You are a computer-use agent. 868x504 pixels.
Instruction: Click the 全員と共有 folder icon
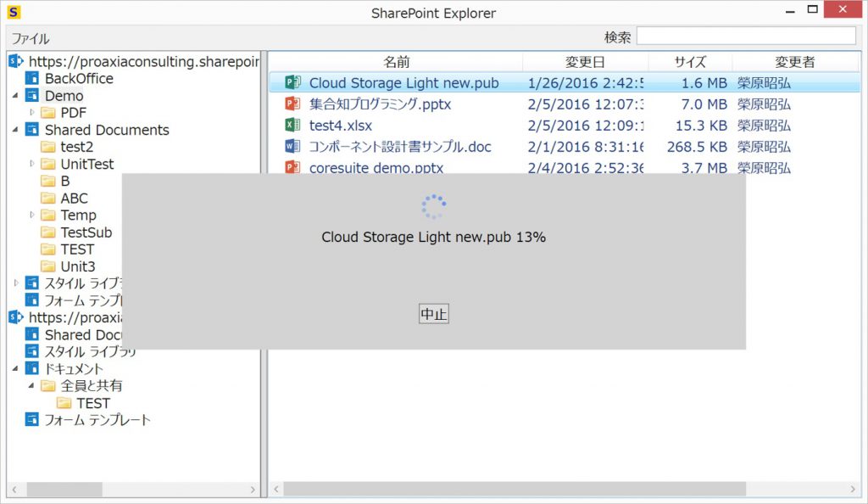[48, 385]
